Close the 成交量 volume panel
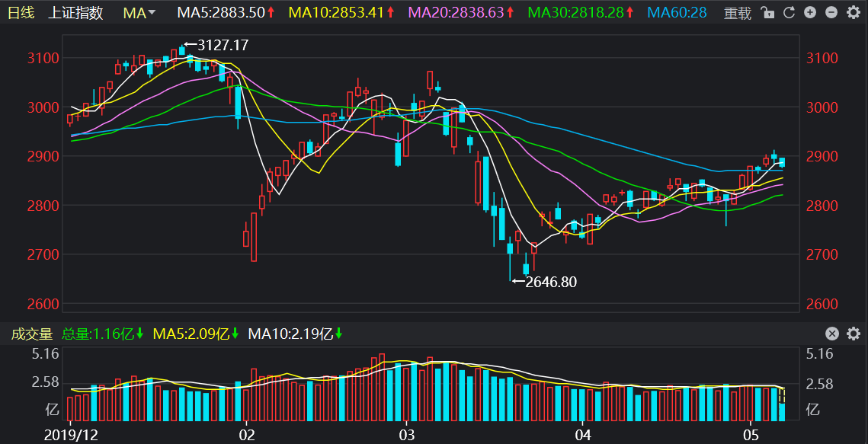Image resolution: width=868 pixels, height=444 pixels. coord(832,334)
